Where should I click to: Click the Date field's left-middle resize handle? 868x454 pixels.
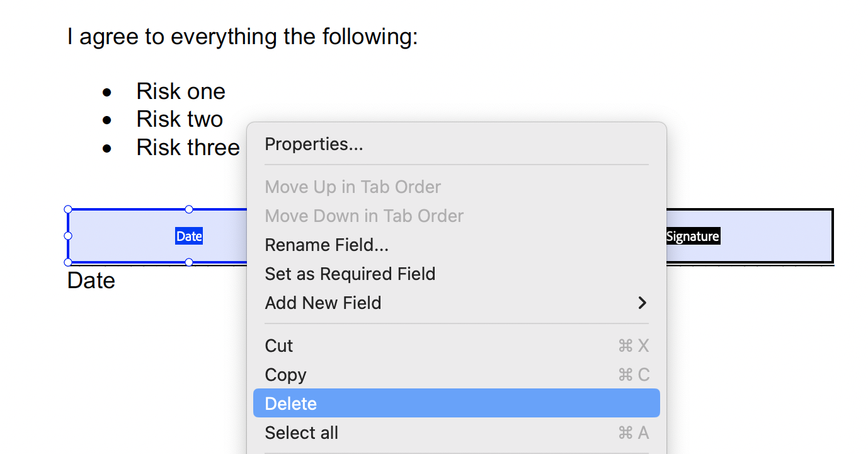pos(68,236)
